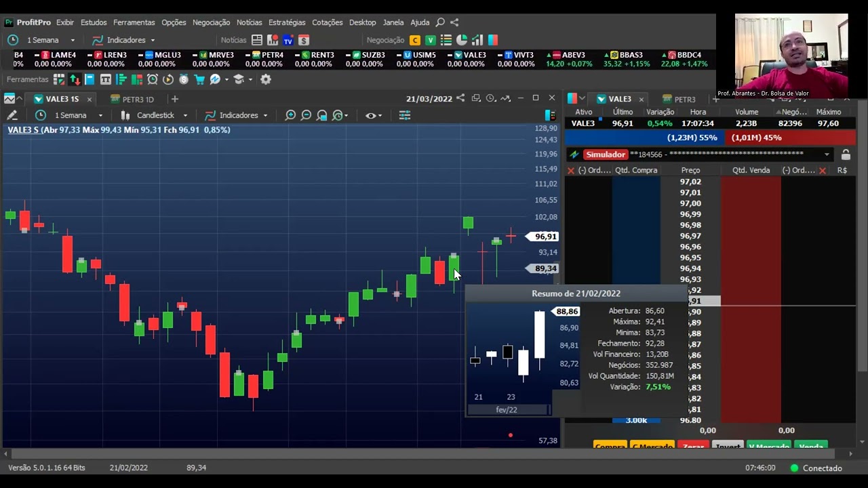Click the orange C buy button icon
The image size is (868, 488).
415,40
